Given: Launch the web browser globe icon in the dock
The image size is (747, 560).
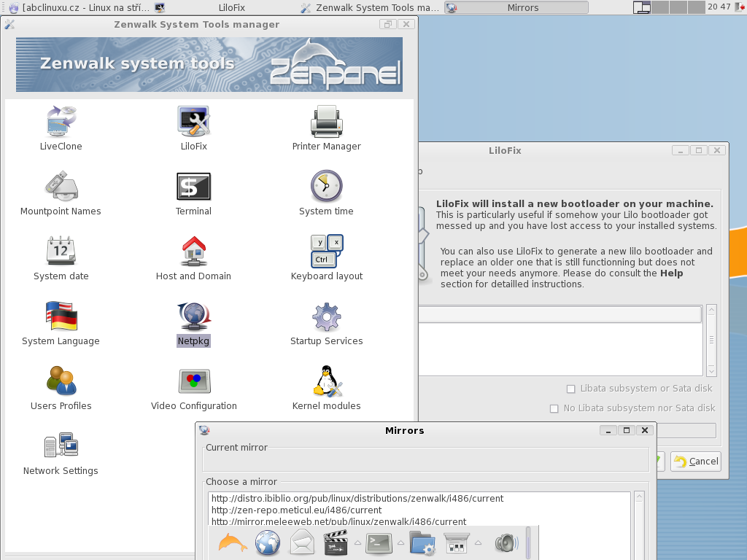Looking at the screenshot, I should [267, 542].
